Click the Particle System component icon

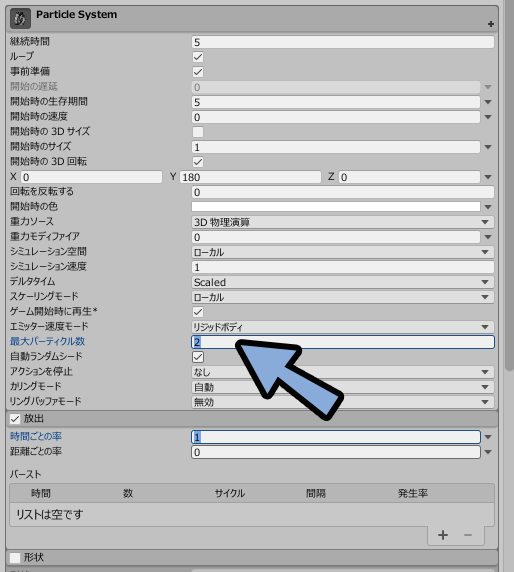pos(20,19)
